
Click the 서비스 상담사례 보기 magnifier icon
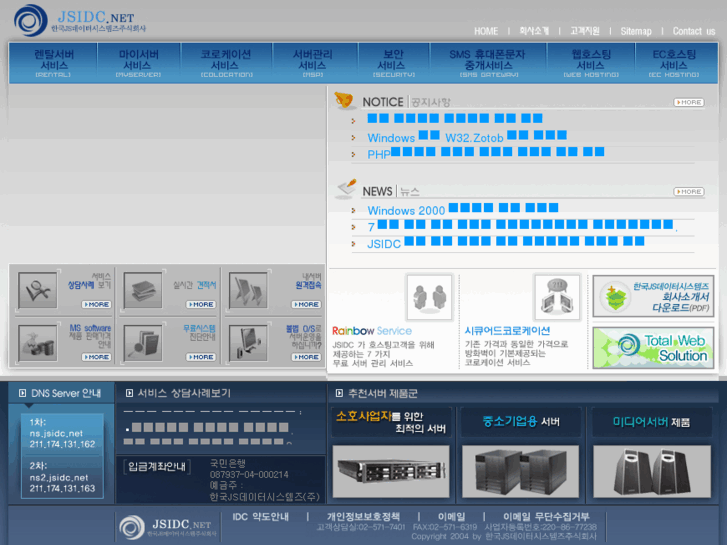coord(38,290)
